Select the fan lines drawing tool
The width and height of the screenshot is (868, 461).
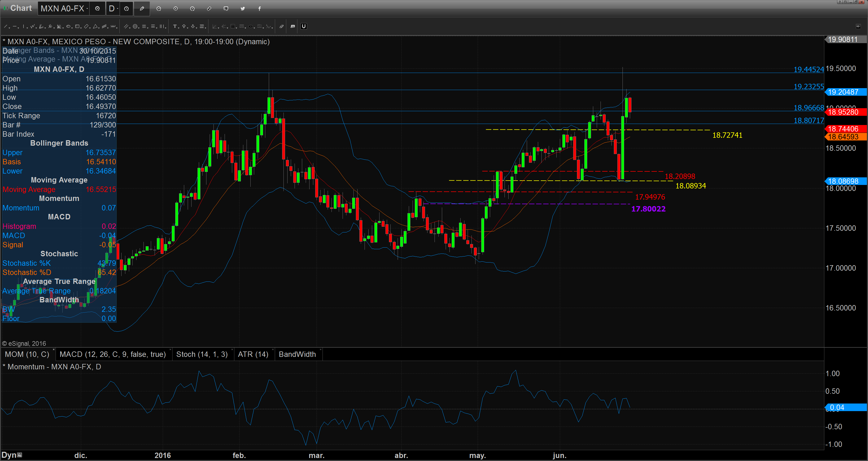41,26
